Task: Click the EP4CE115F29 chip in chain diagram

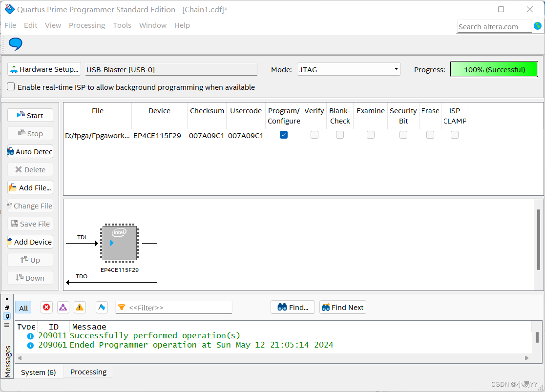Action: coord(120,243)
